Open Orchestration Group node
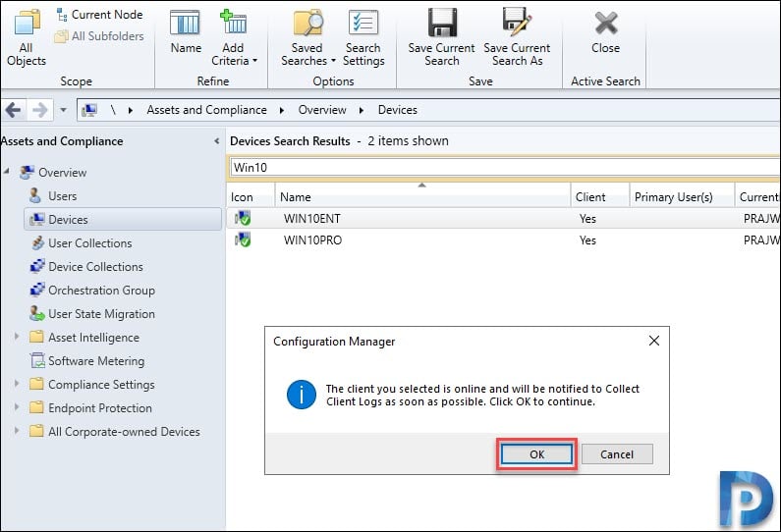Viewport: 781px width, 532px height. click(x=101, y=291)
